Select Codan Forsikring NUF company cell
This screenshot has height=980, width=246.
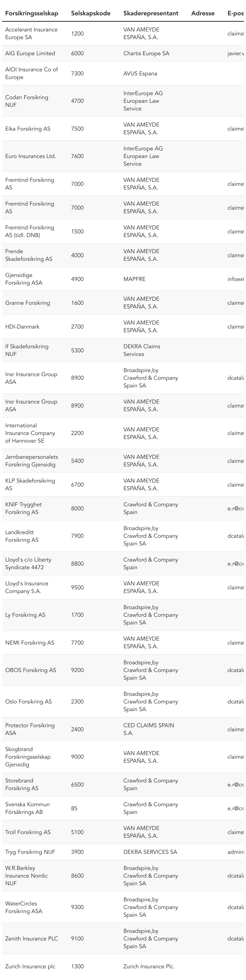point(27,101)
